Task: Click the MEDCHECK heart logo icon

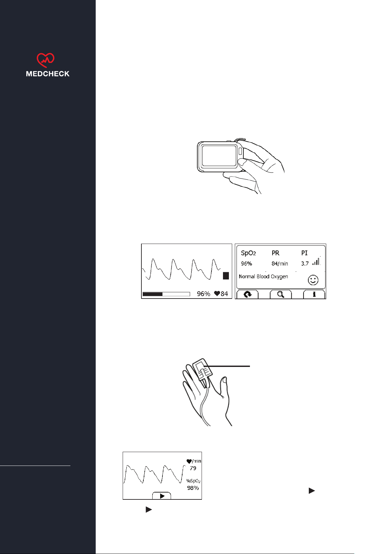Action: (x=45, y=60)
